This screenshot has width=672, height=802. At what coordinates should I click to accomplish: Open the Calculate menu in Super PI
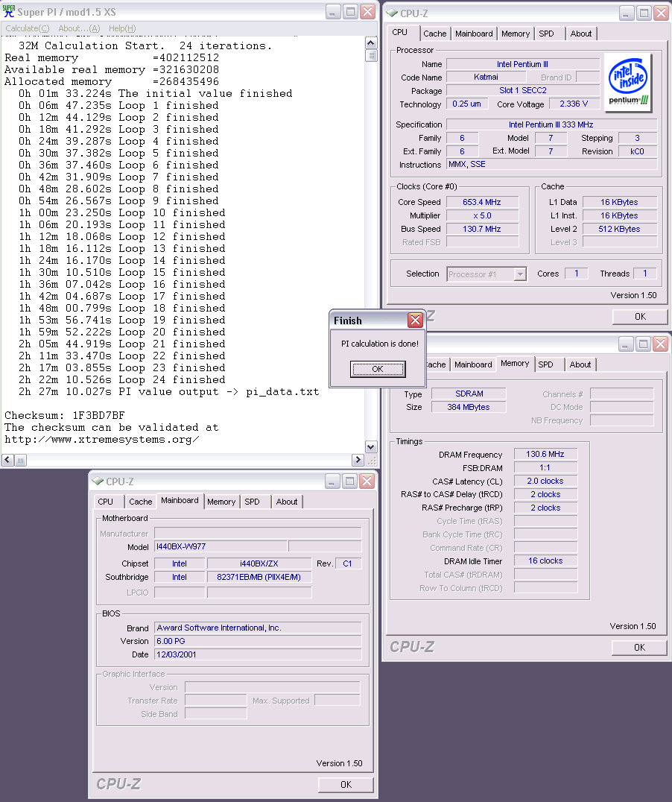point(27,28)
